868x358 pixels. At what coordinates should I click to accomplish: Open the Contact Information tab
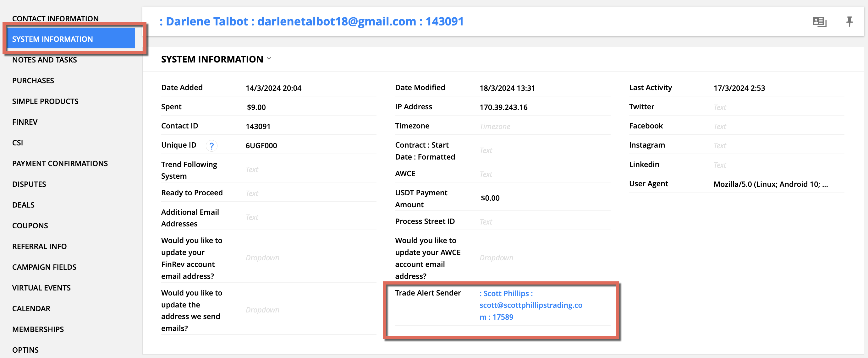[x=55, y=19]
